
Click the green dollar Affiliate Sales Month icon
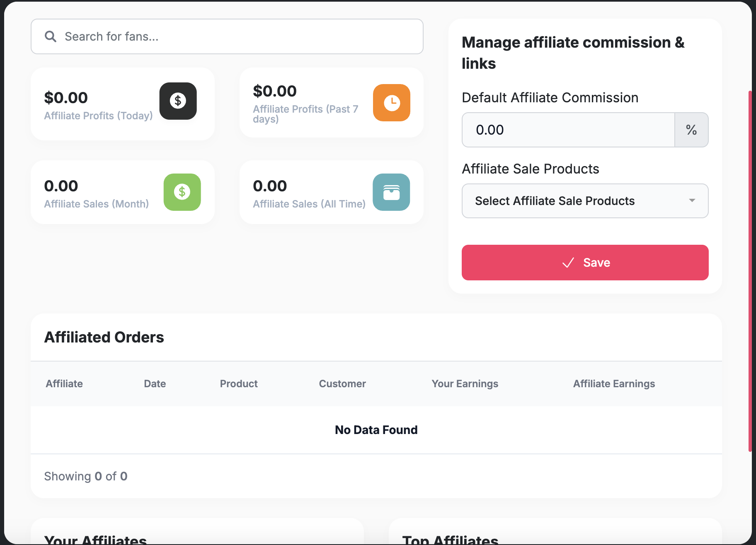coord(182,192)
